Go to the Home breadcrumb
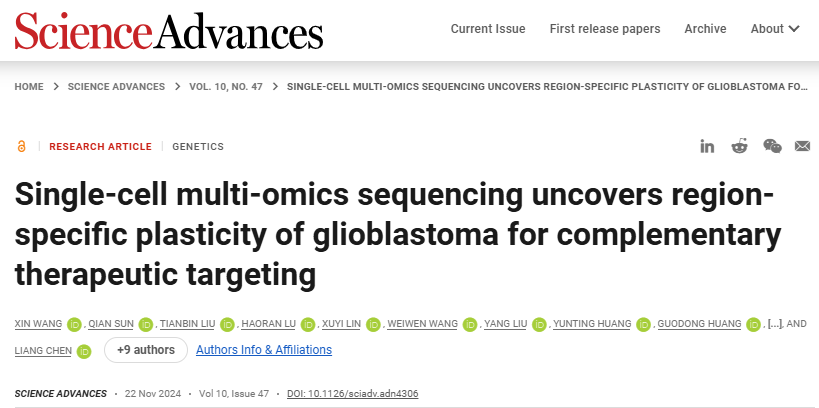 (x=29, y=87)
